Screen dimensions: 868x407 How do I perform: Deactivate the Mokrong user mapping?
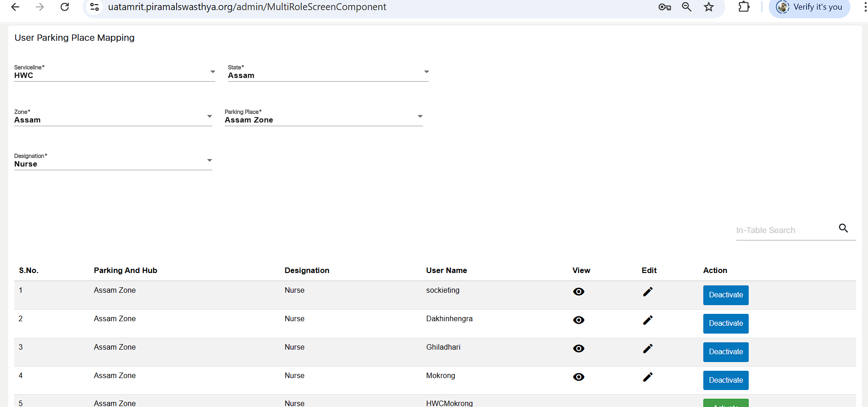point(725,380)
